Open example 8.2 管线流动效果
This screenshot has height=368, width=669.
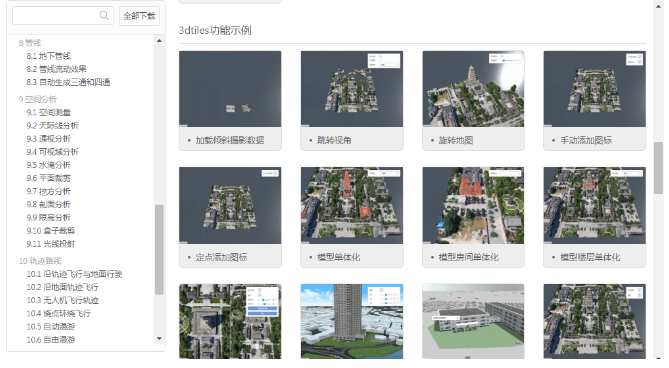[x=56, y=69]
